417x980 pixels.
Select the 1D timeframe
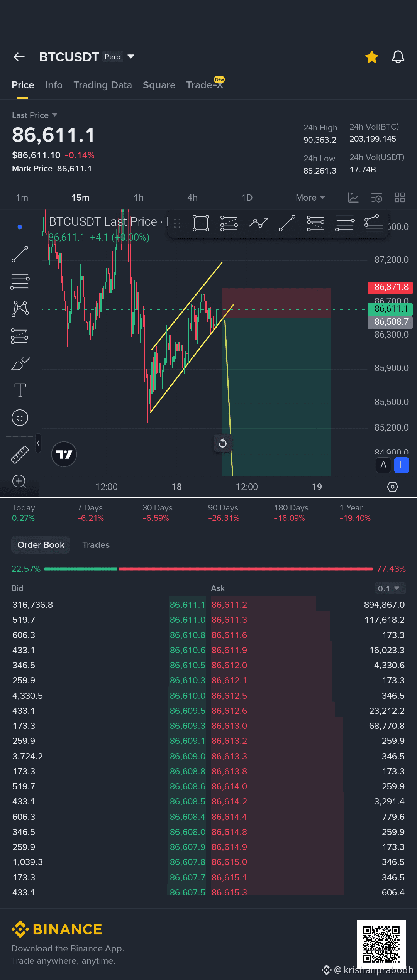tap(247, 198)
